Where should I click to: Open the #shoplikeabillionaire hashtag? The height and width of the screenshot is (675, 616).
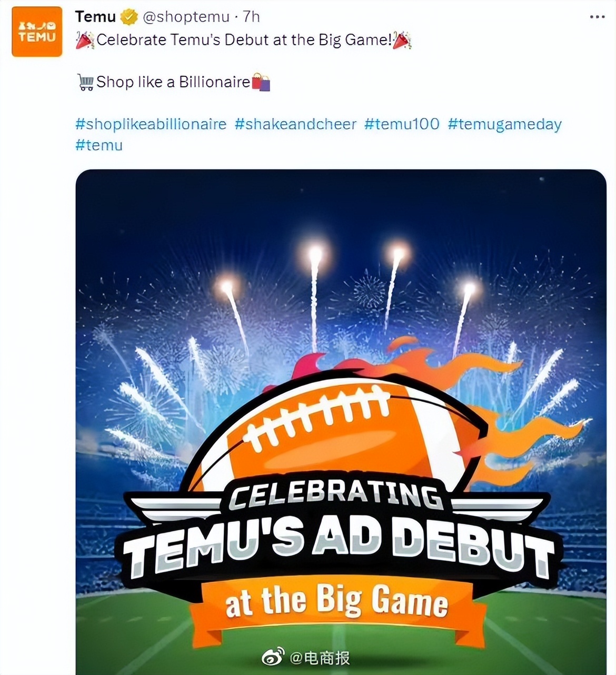151,124
